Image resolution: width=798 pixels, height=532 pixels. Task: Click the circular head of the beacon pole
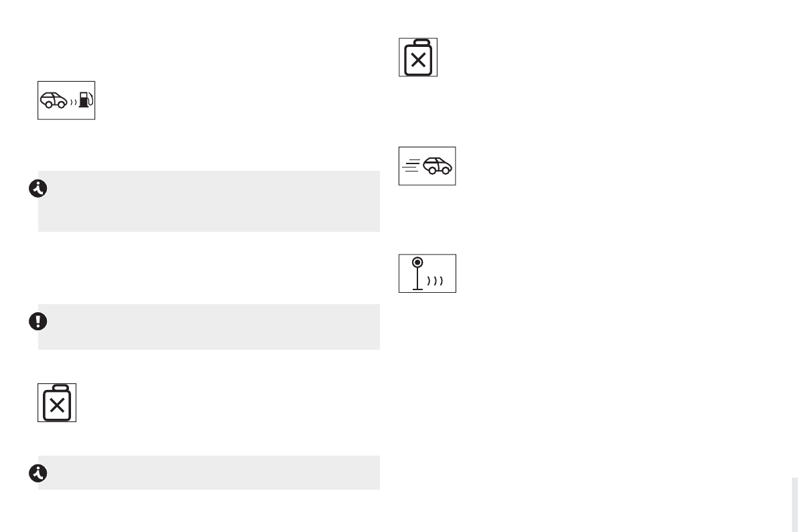(417, 262)
